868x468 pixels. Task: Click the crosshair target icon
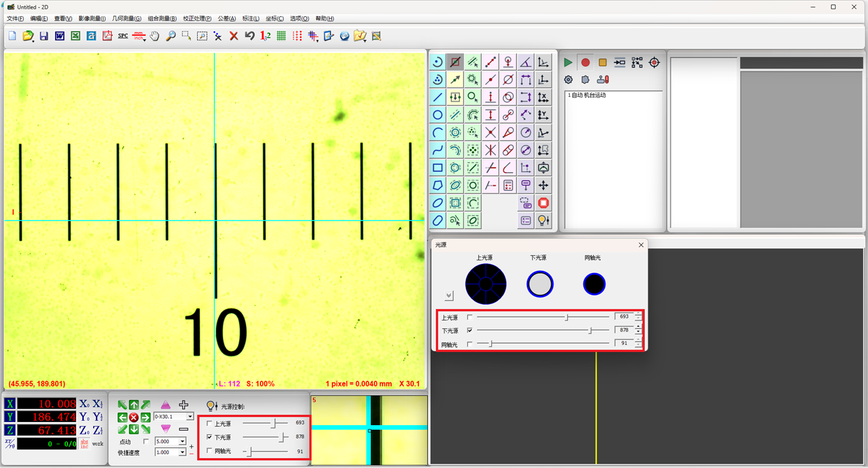(x=654, y=63)
